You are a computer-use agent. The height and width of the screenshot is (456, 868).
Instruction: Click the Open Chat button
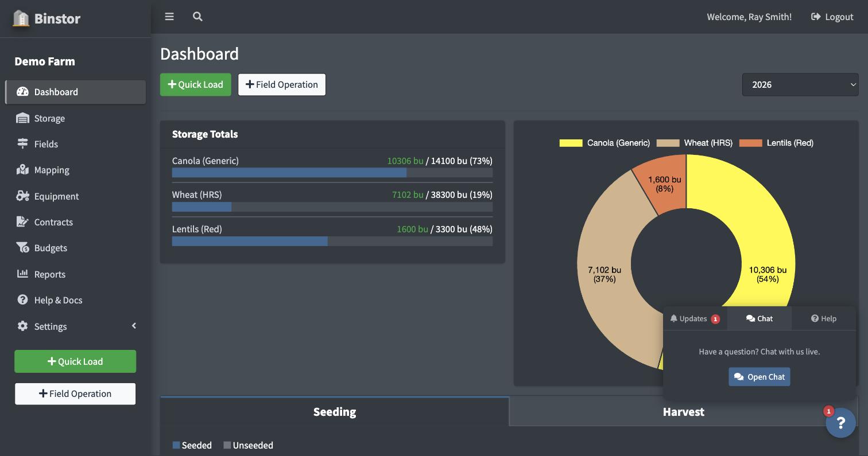[759, 377]
